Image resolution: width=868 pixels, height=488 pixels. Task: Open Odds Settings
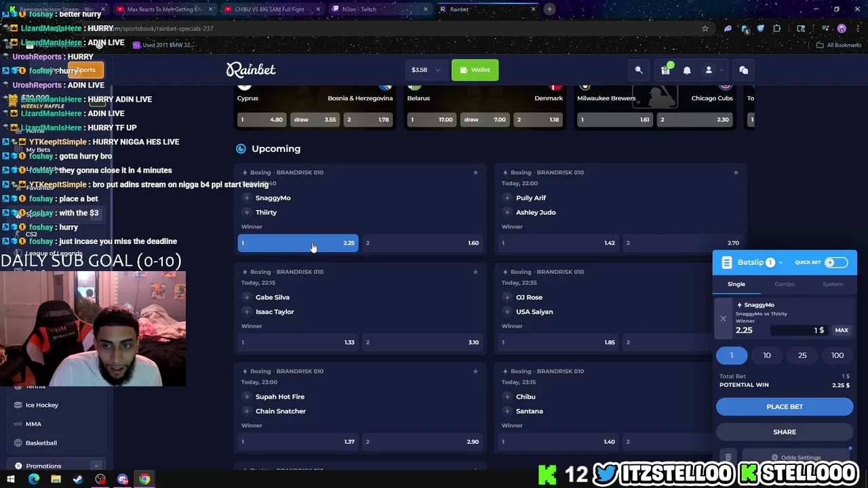click(796, 457)
